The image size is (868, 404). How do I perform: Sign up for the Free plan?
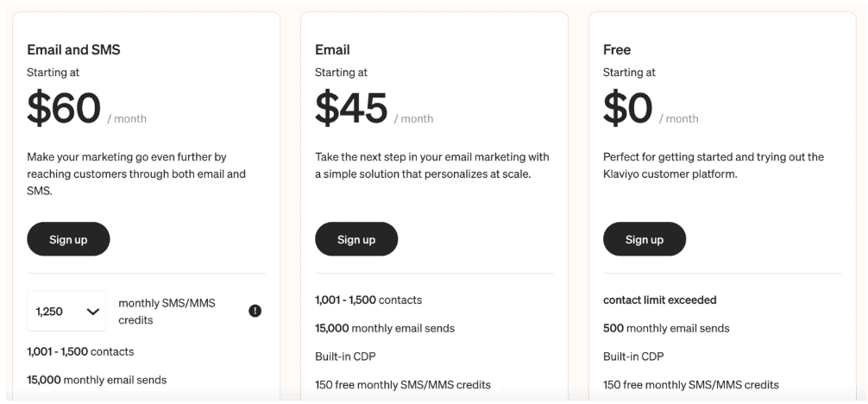click(645, 239)
